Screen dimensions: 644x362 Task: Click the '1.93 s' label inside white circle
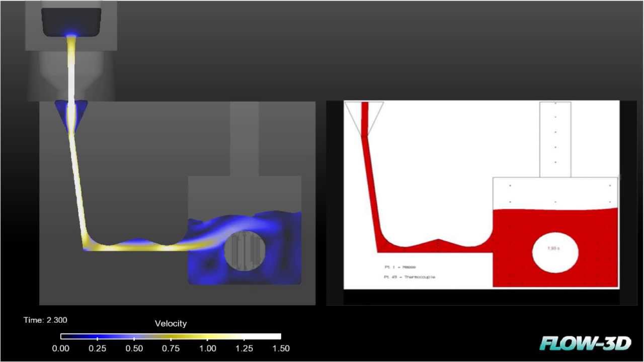tap(553, 248)
